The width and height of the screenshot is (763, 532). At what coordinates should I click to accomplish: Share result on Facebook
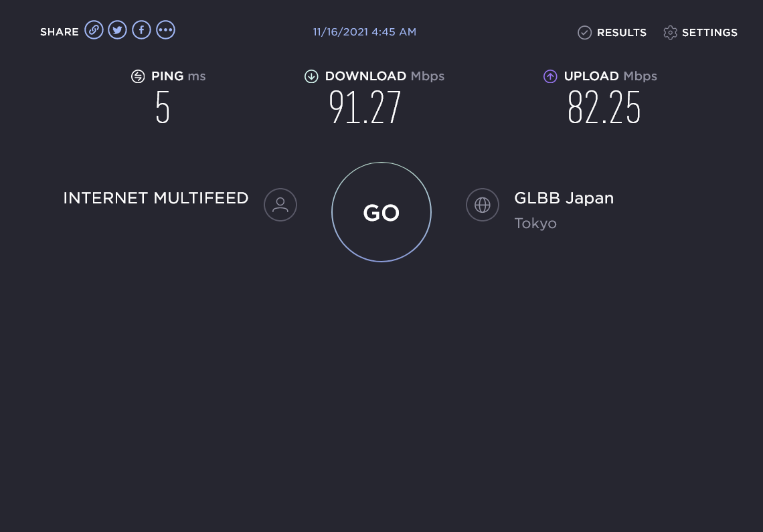click(141, 30)
